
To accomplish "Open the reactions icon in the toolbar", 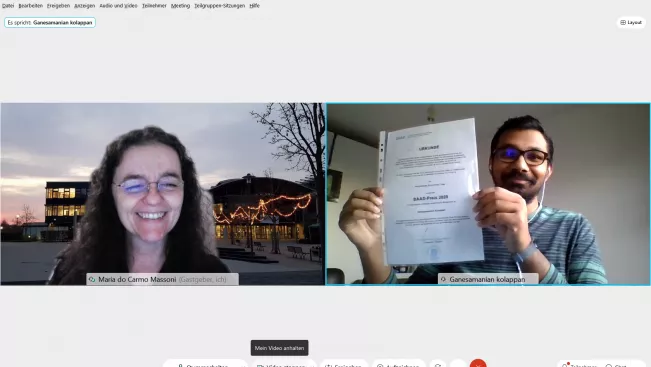I will [x=438, y=365].
